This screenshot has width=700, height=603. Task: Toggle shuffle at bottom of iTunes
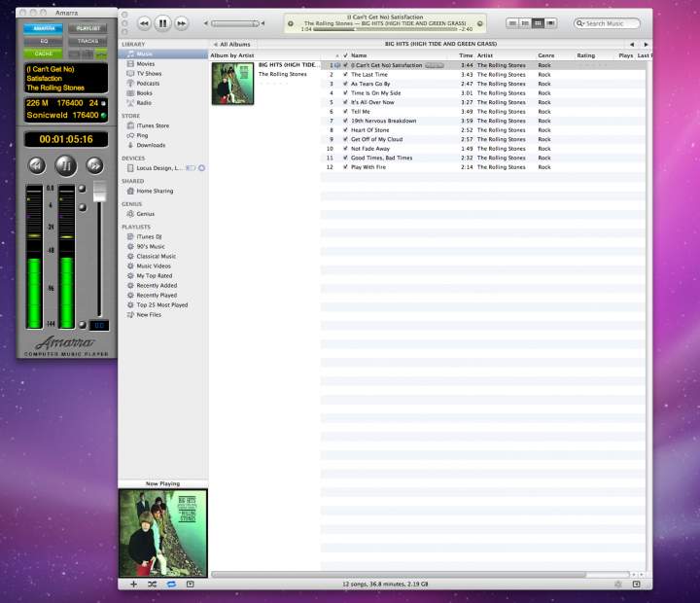click(153, 585)
